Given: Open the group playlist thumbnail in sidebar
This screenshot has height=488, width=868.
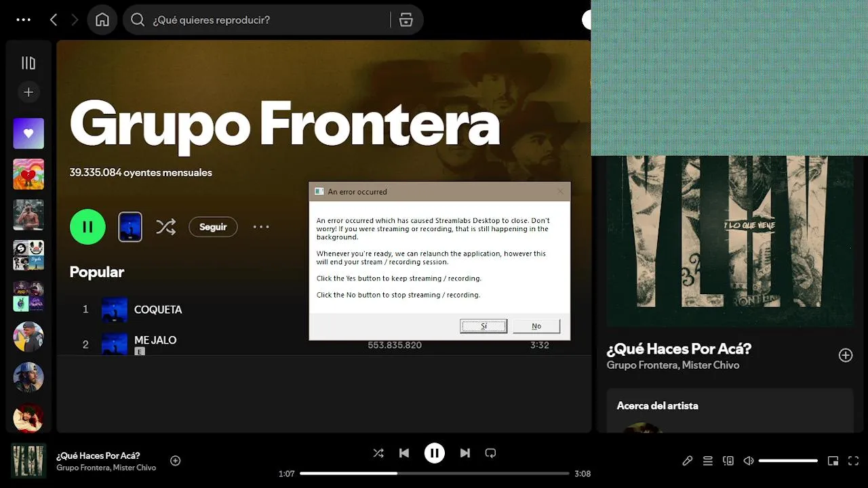Looking at the screenshot, I should click(28, 256).
